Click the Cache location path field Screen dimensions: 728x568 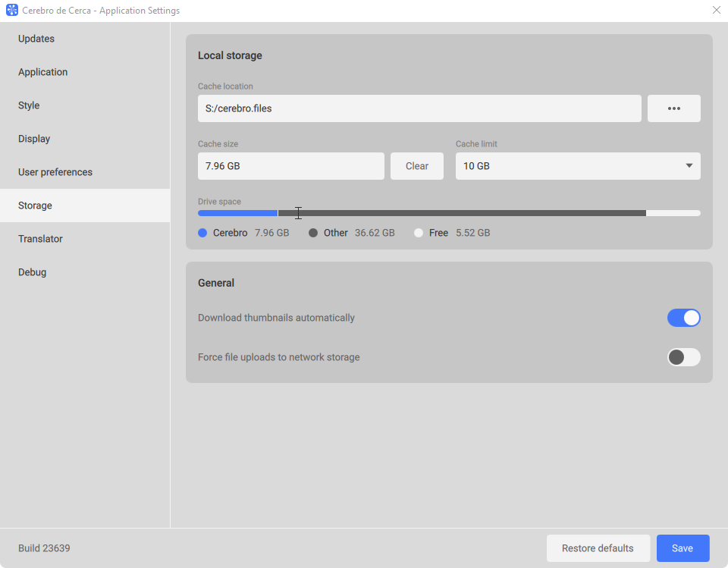tap(419, 108)
